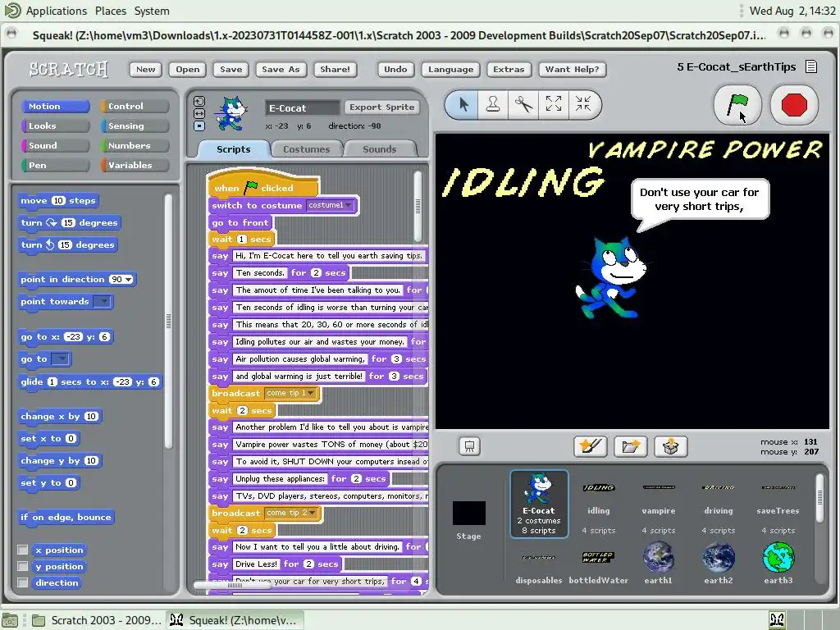Screen dimensions: 840x630
Task: Select the E-Cocat sprite in sprite list
Action: coord(539,503)
